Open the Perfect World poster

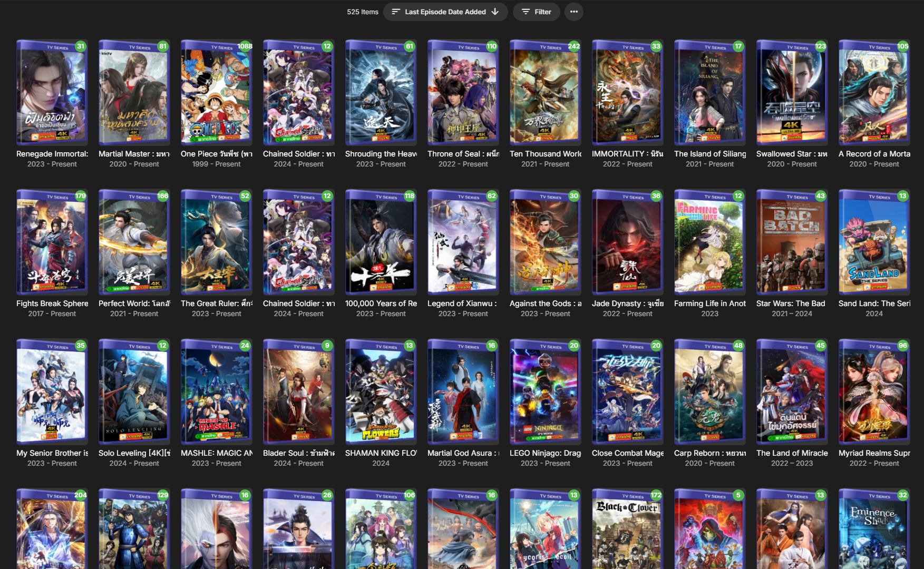point(134,242)
